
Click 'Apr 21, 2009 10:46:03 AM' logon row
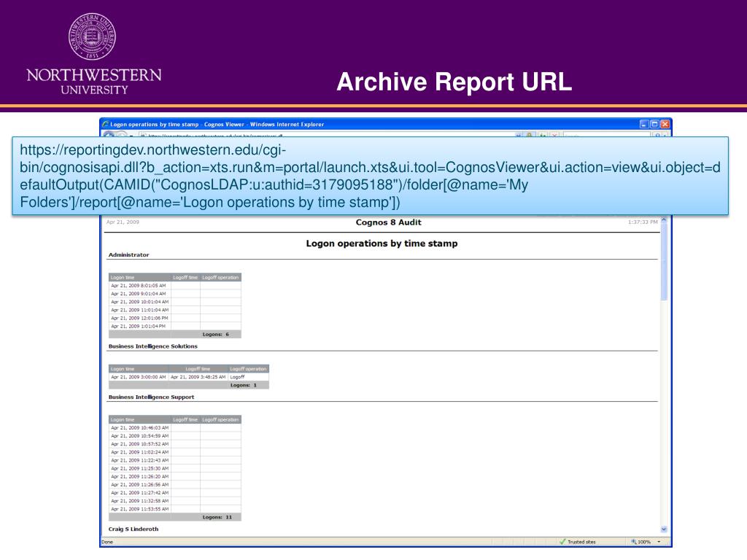(175, 428)
